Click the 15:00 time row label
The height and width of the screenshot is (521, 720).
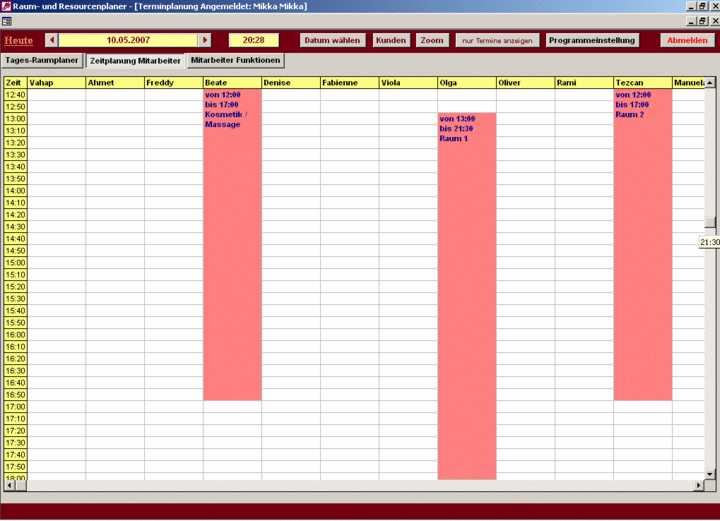click(x=16, y=263)
